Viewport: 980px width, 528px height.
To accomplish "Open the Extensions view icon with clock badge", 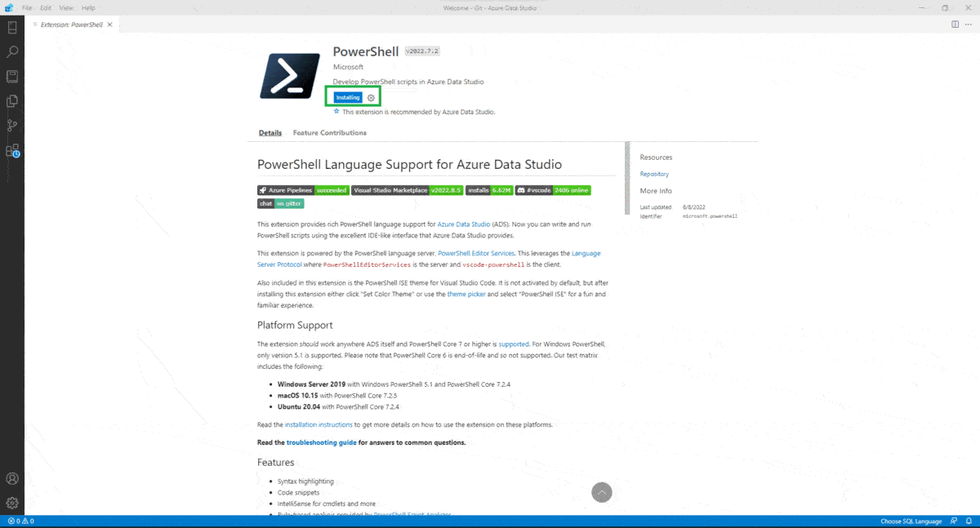I will 12,151.
